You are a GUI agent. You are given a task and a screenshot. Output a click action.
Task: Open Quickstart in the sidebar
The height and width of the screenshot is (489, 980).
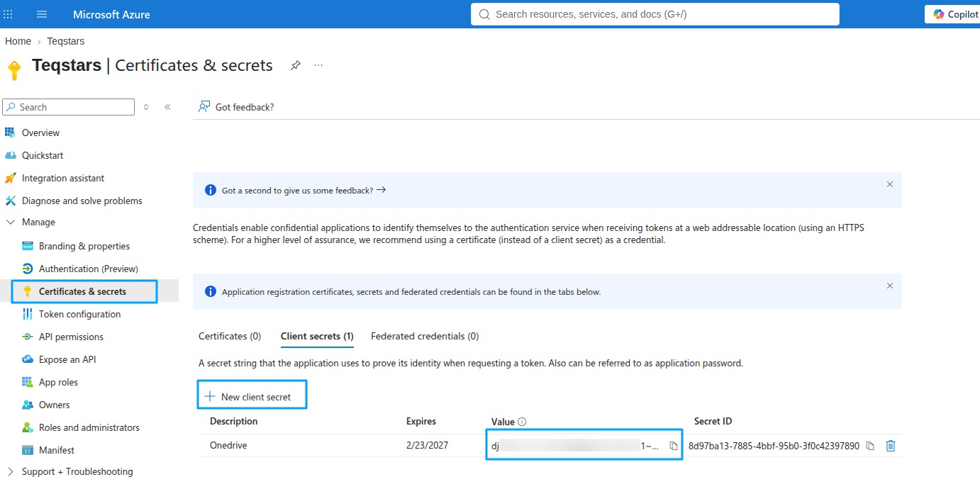pos(43,155)
